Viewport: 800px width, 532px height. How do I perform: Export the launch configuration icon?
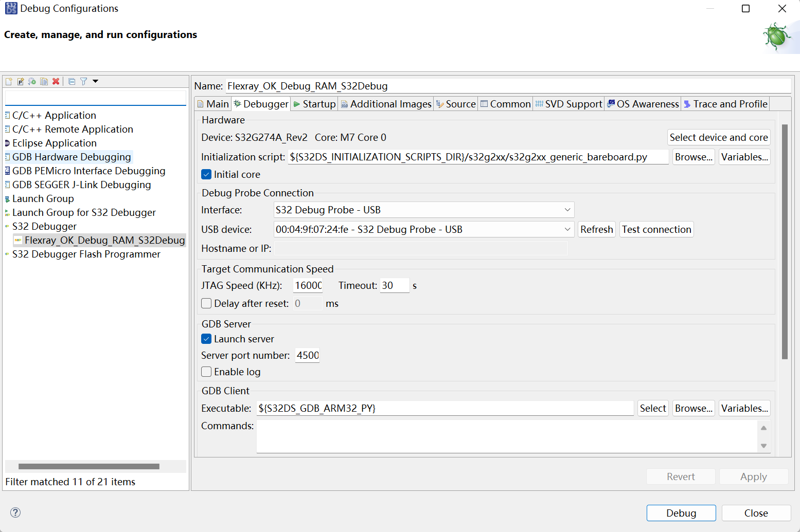pos(32,81)
